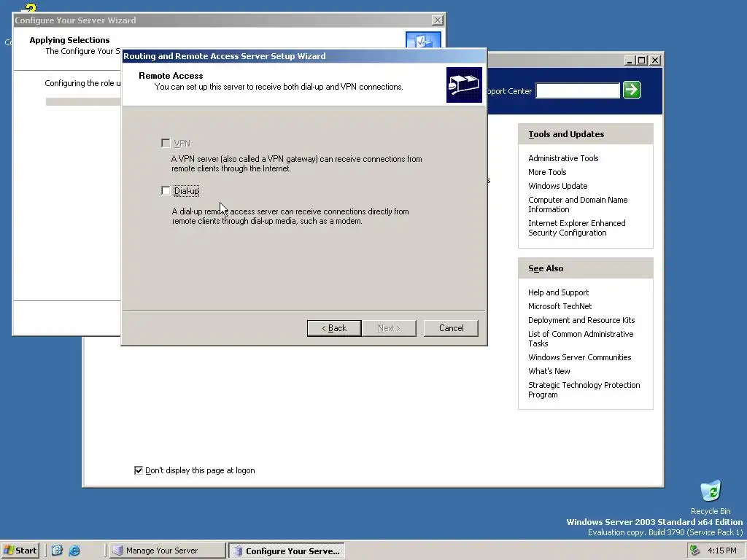
Task: Visit the Microsoft TechNet link
Action: (x=560, y=306)
